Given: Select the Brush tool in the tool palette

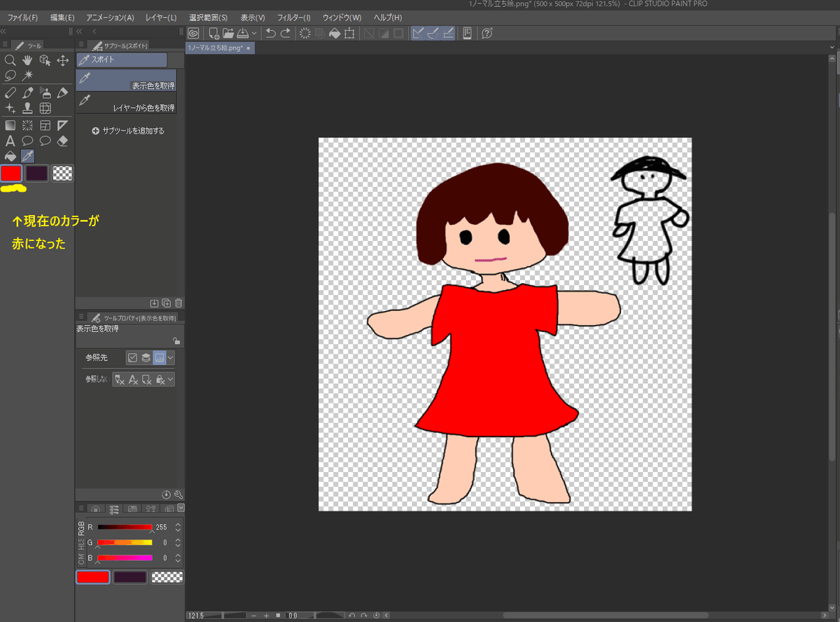Looking at the screenshot, I should [x=28, y=92].
